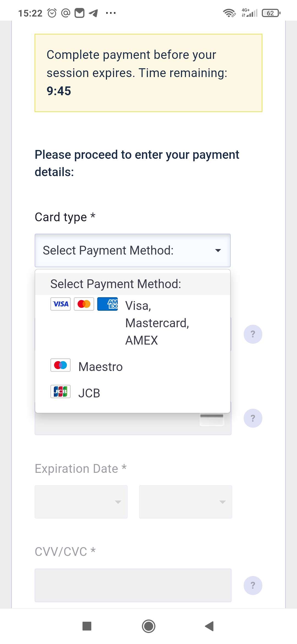Click the Visa card logo icon
This screenshot has width=297, height=644.
click(61, 304)
